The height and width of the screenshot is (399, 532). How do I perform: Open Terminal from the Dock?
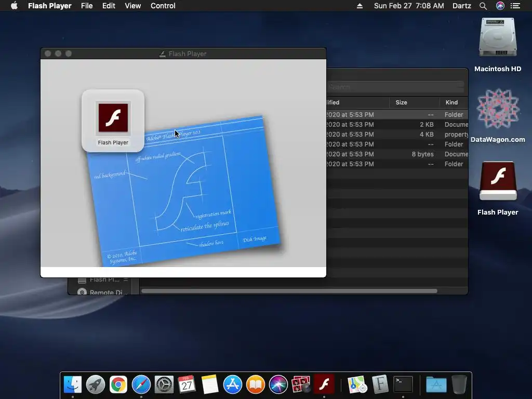point(403,385)
